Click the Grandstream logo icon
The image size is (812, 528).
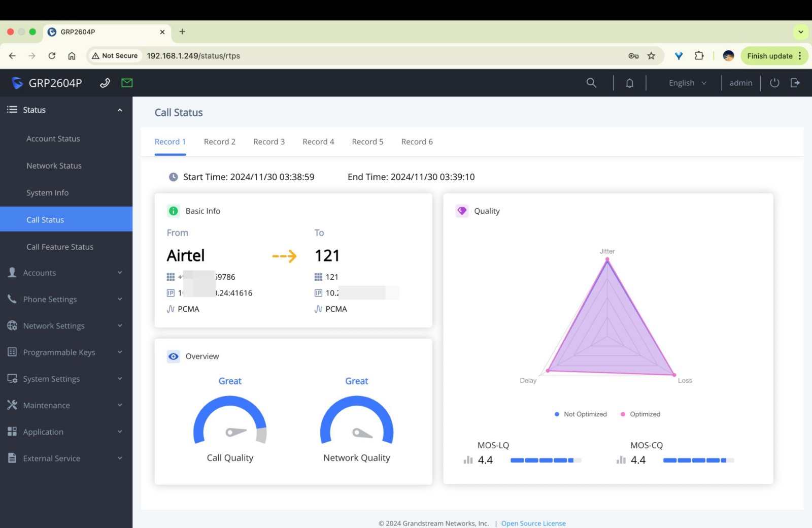(17, 83)
